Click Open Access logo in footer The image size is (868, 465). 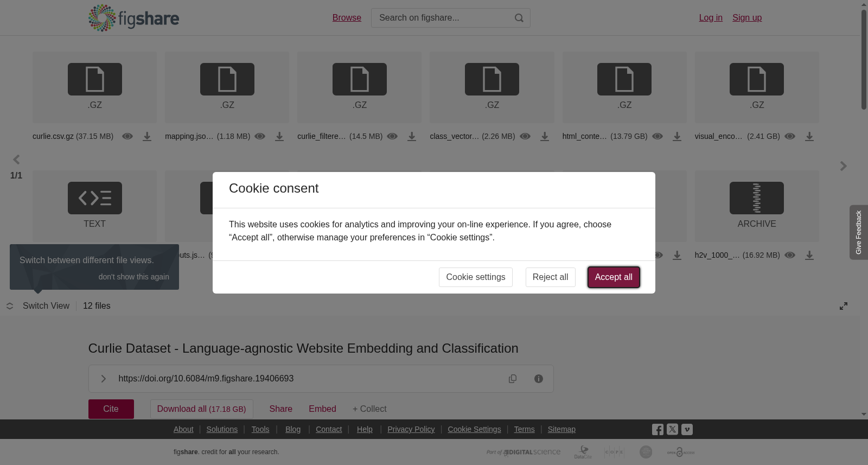(681, 452)
